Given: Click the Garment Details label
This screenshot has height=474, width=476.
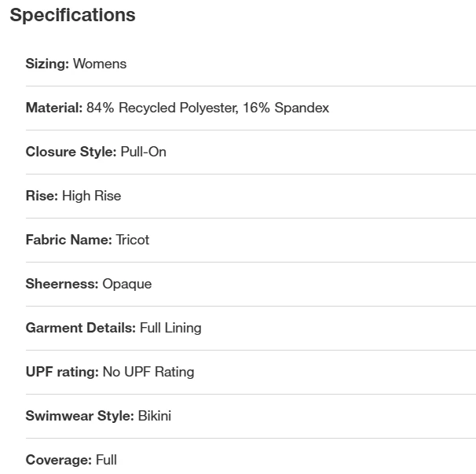Looking at the screenshot, I should (80, 328).
